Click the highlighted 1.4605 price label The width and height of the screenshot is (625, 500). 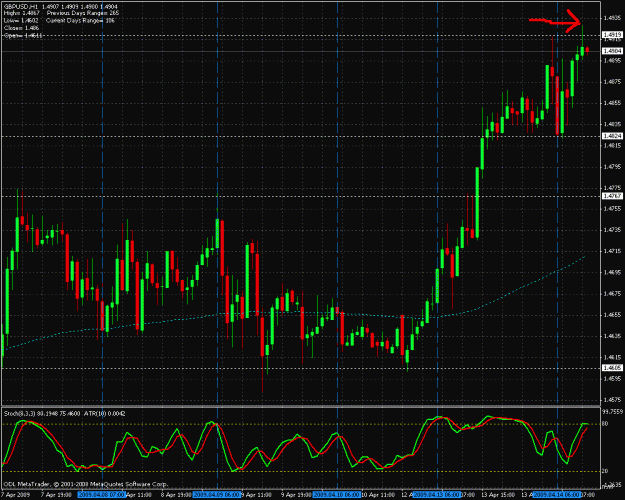click(613, 368)
